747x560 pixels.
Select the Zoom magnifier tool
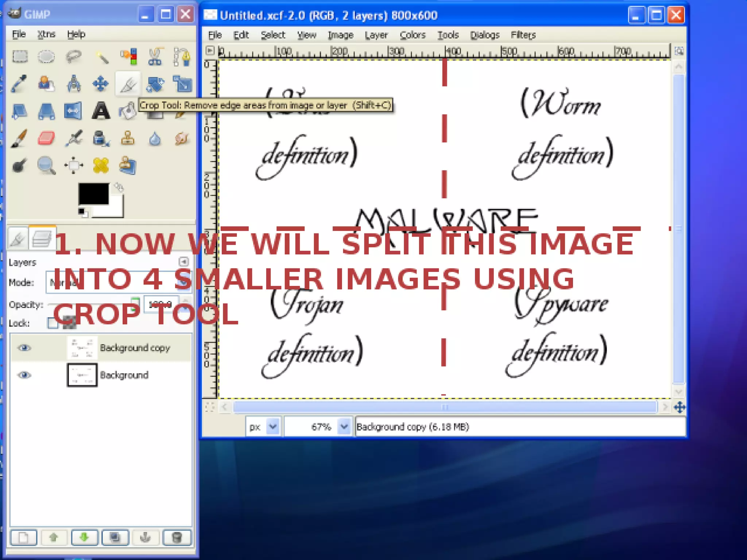(x=46, y=166)
